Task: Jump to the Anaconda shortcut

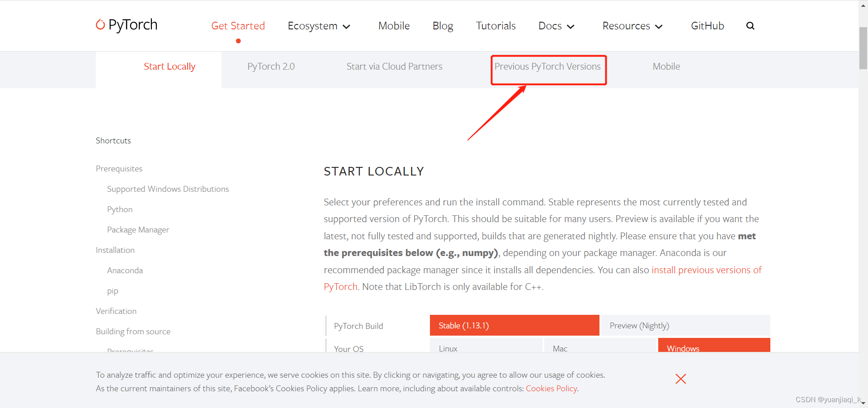Action: [x=125, y=270]
